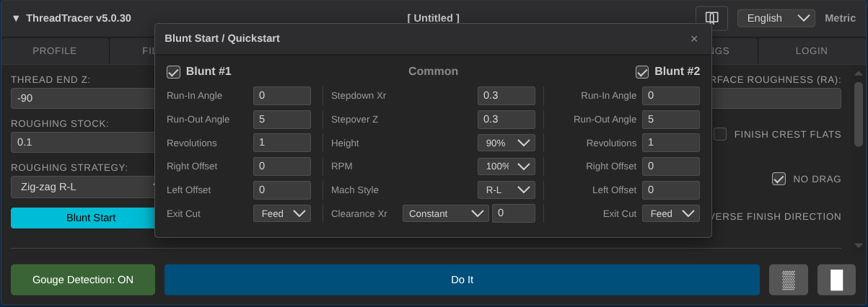The height and width of the screenshot is (307, 868).
Task: Click Blunt #1 Right Offset field
Action: click(282, 166)
